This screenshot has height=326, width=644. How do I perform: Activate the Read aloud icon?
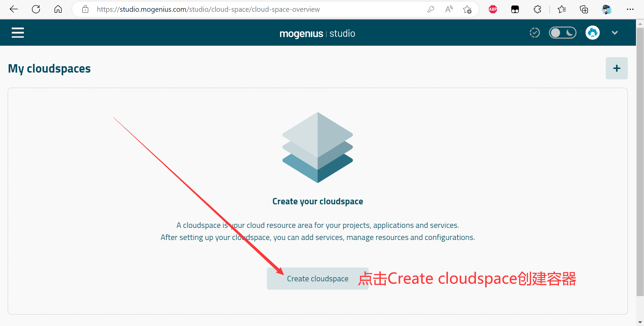point(449,9)
